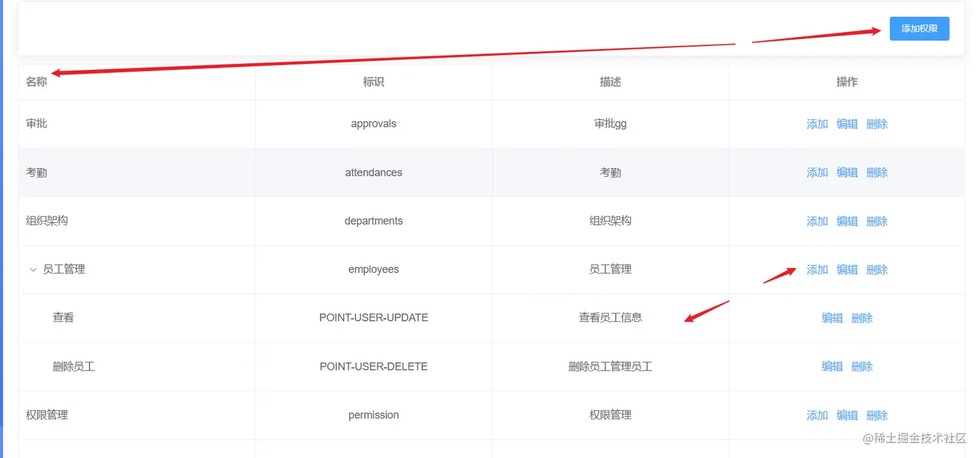Click 添加 in the 考勤 row
980x458 pixels.
coord(817,172)
